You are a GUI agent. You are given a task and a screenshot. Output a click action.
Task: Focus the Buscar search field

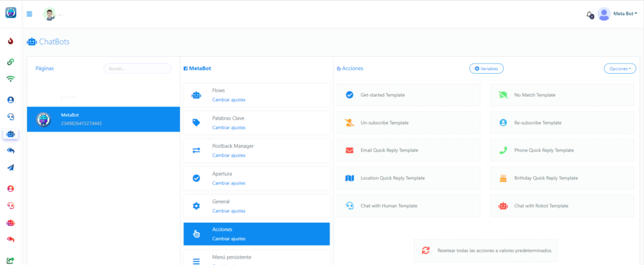137,69
